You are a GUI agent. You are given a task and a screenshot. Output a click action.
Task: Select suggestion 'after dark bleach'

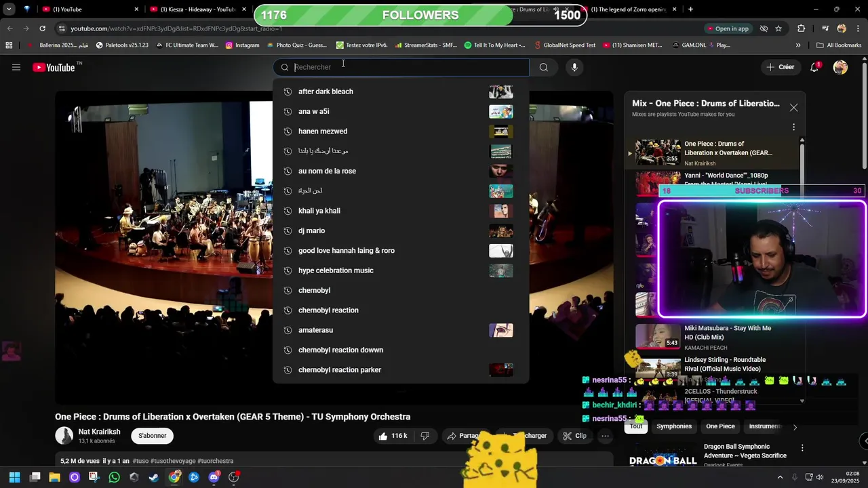click(401, 91)
